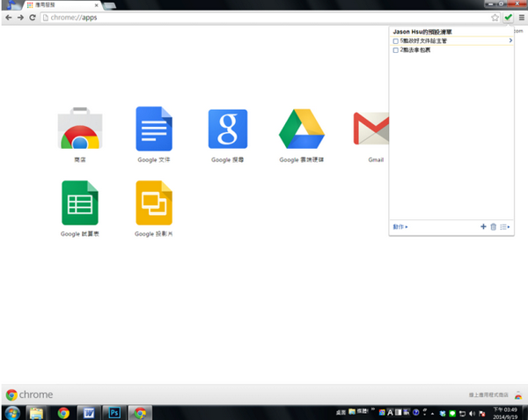Check off the task starting with '2'
The height and width of the screenshot is (420, 528).
396,50
